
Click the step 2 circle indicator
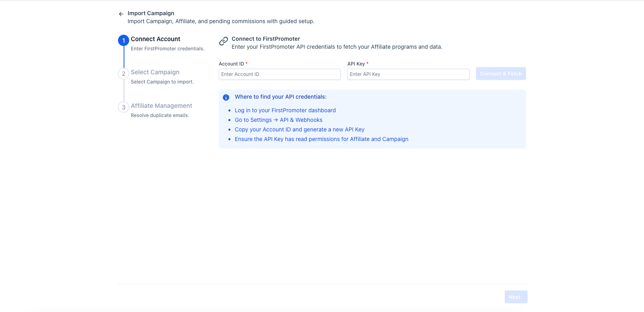pyautogui.click(x=124, y=74)
